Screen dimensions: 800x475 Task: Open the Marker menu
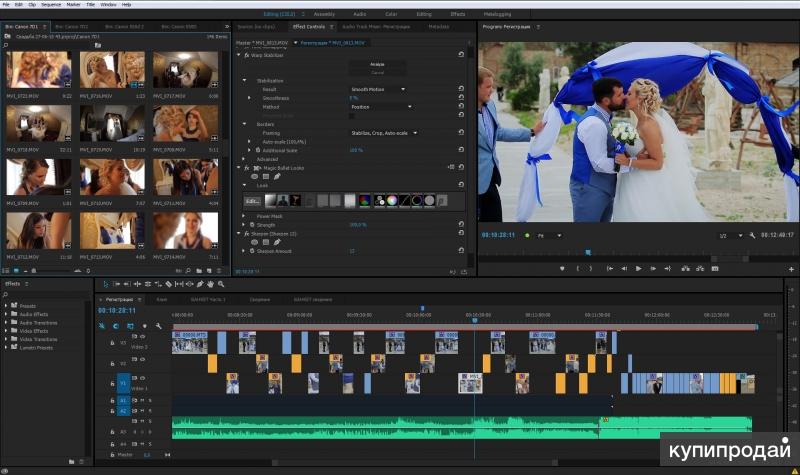pos(73,4)
